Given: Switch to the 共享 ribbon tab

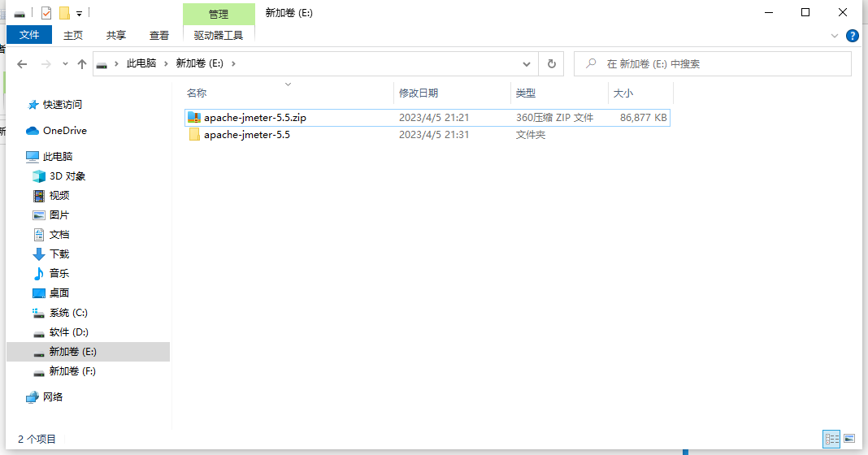Looking at the screenshot, I should pyautogui.click(x=116, y=36).
